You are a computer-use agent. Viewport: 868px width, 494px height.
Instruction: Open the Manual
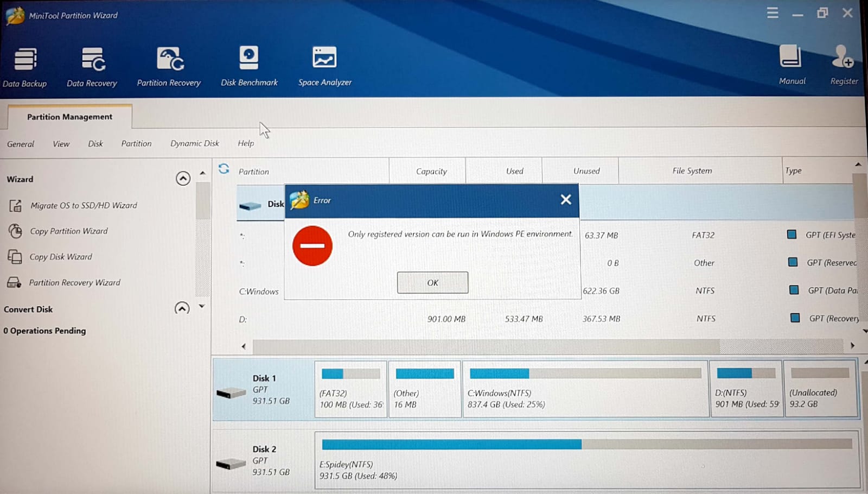[792, 65]
